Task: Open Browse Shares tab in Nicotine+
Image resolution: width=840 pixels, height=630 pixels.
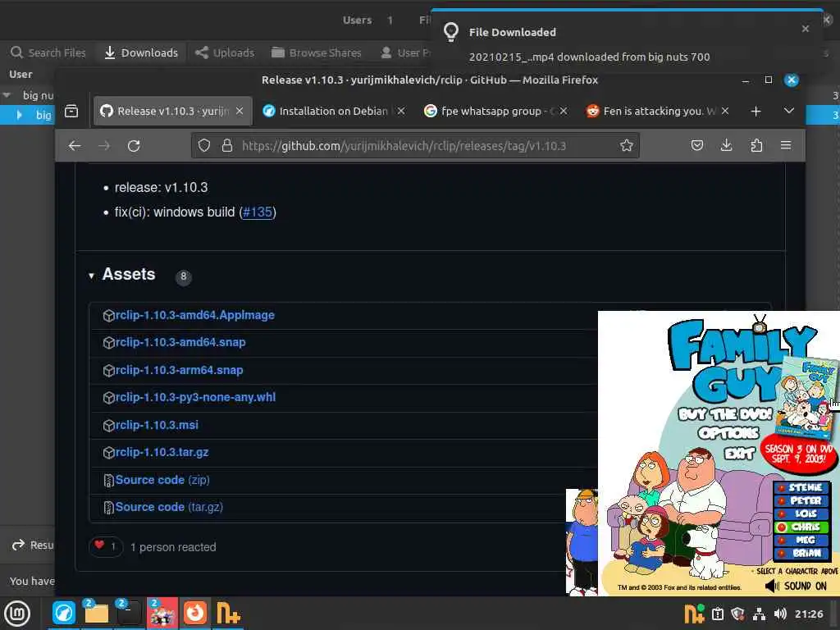Action: 317,52
